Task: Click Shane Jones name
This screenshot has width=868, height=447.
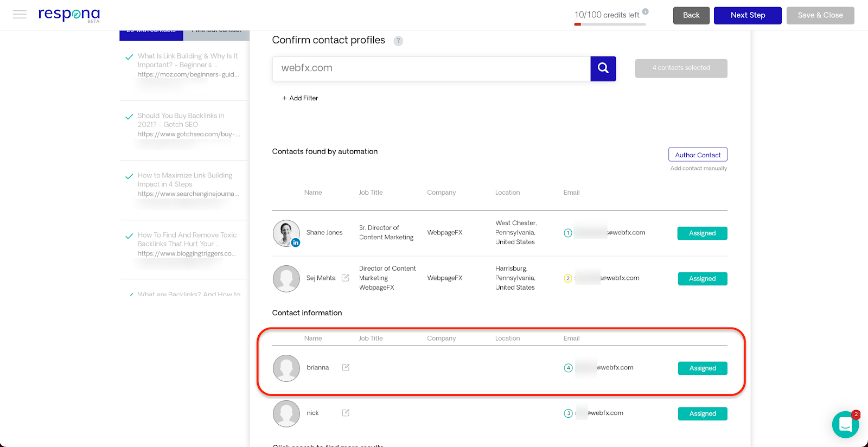Action: (324, 233)
